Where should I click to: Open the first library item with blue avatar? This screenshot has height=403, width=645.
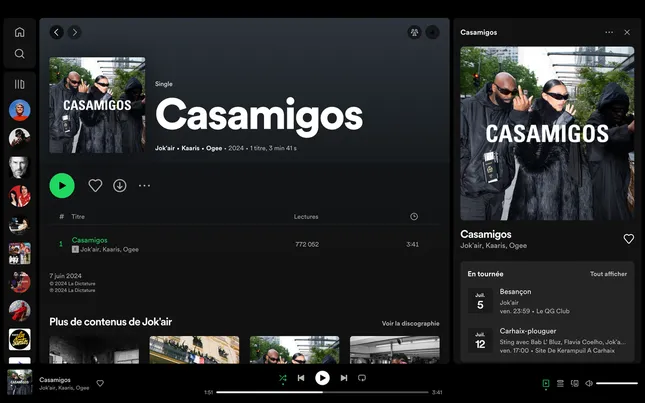click(x=19, y=110)
